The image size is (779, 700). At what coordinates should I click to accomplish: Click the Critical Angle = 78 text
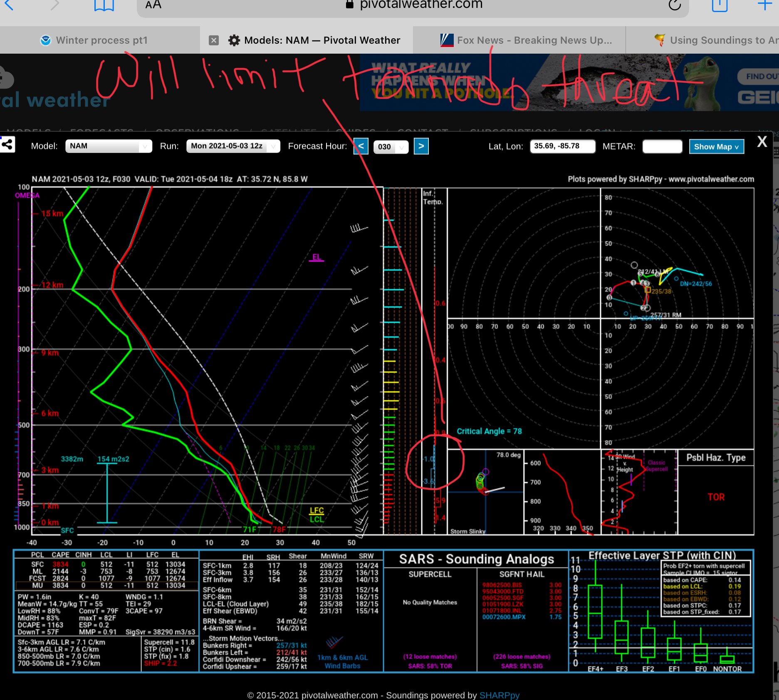[489, 431]
